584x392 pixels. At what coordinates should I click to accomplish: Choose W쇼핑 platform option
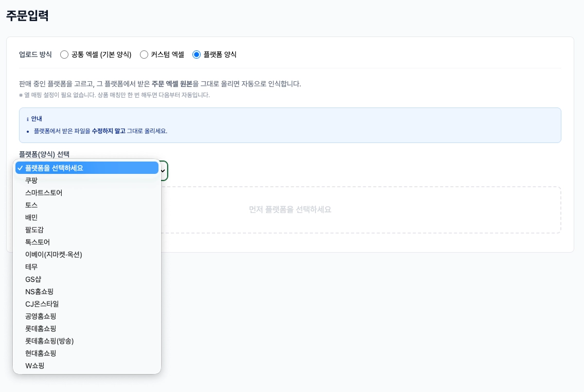click(87, 366)
